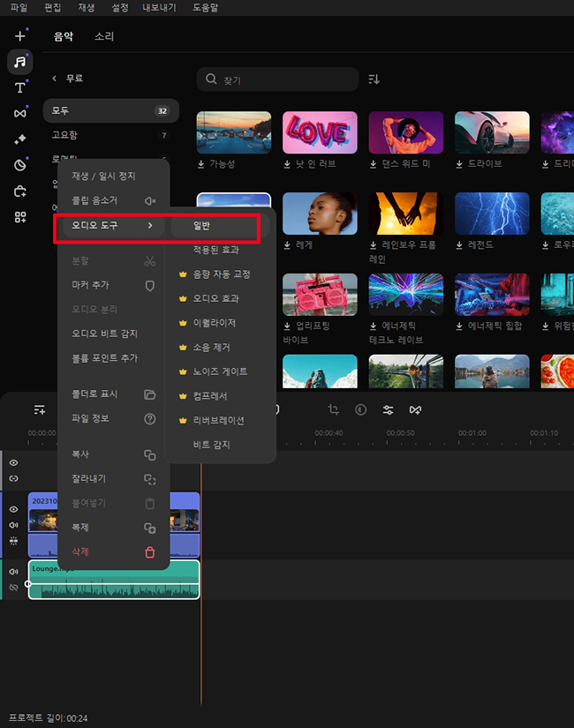574x728 pixels.
Task: Select 이퀄라이저 in submenu
Action: [x=220, y=323]
